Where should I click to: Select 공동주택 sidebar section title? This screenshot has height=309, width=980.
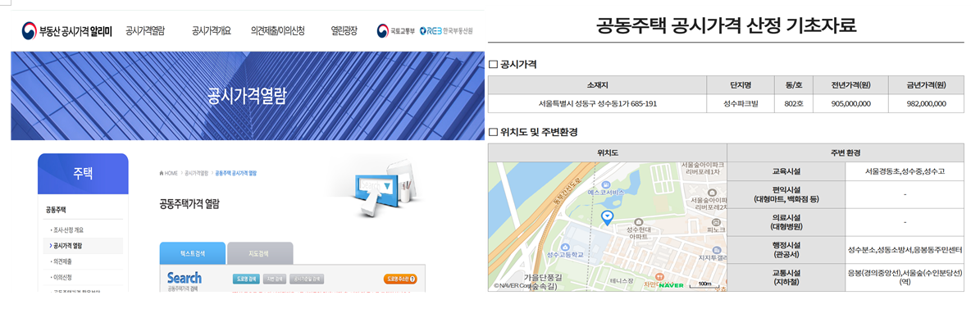click(x=57, y=210)
